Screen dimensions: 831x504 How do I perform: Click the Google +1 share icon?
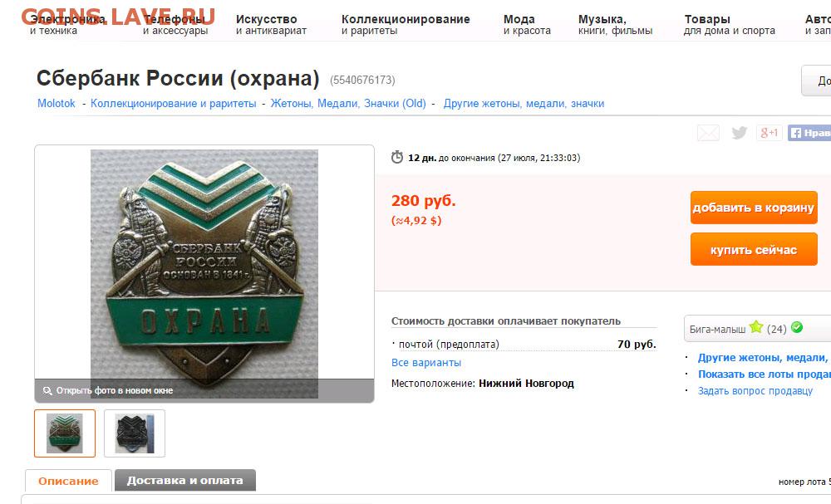769,133
